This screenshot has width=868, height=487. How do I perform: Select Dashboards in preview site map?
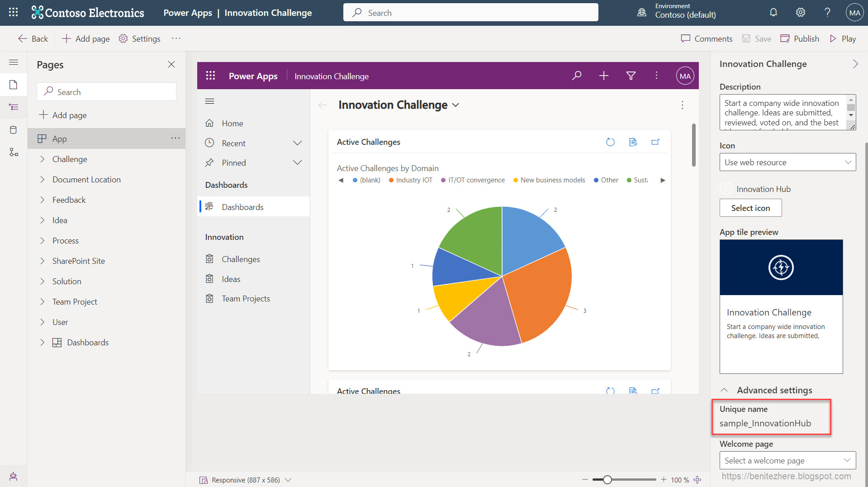click(253, 207)
